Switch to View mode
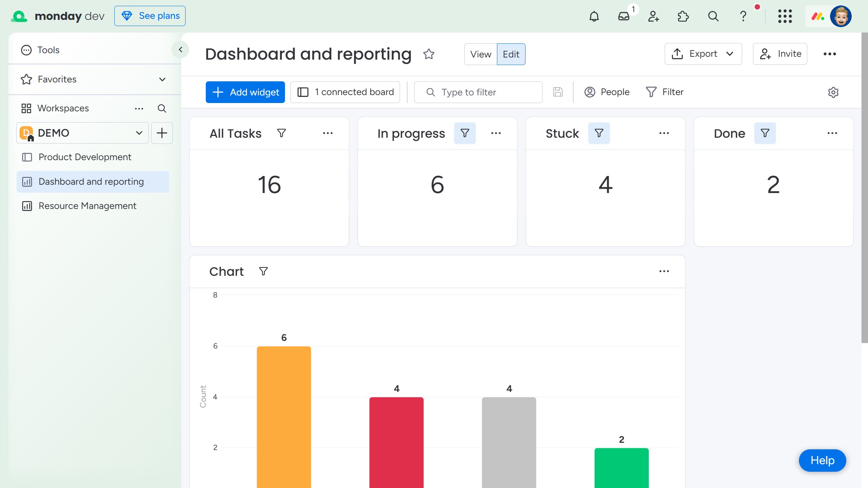This screenshot has width=868, height=488. click(x=481, y=54)
